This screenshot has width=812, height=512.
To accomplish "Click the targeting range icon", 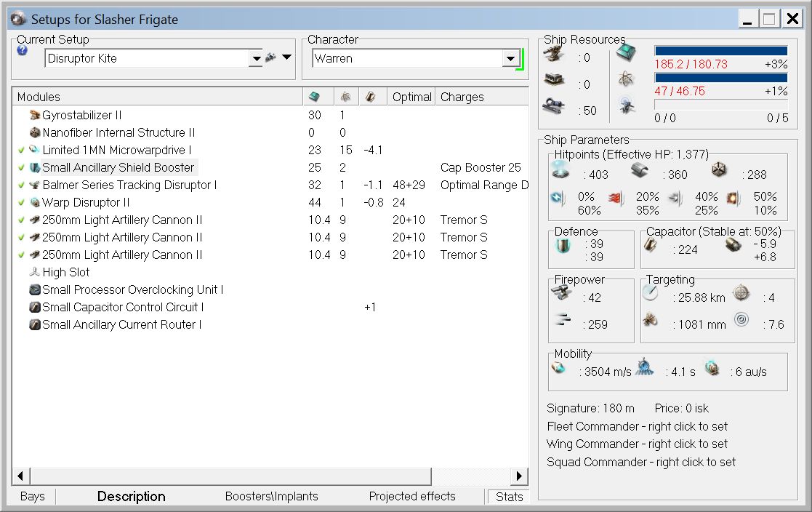I will pos(650,293).
